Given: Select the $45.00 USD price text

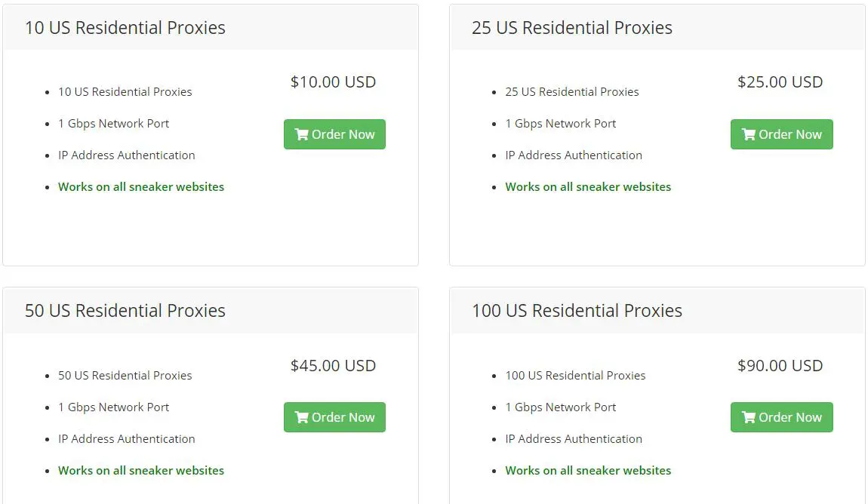Looking at the screenshot, I should tap(333, 366).
